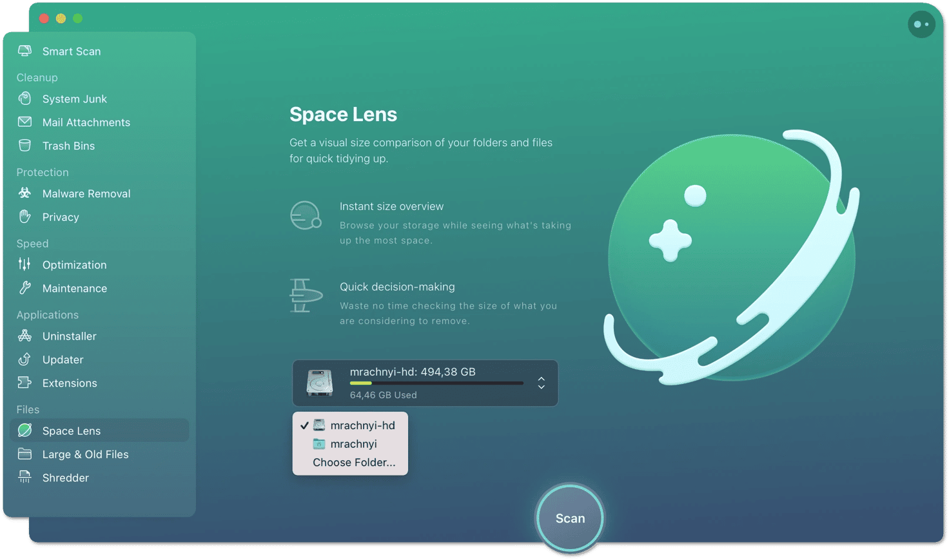Viewport: 949px width, 560px height.
Task: Select Large & Old Files label
Action: pos(85,454)
